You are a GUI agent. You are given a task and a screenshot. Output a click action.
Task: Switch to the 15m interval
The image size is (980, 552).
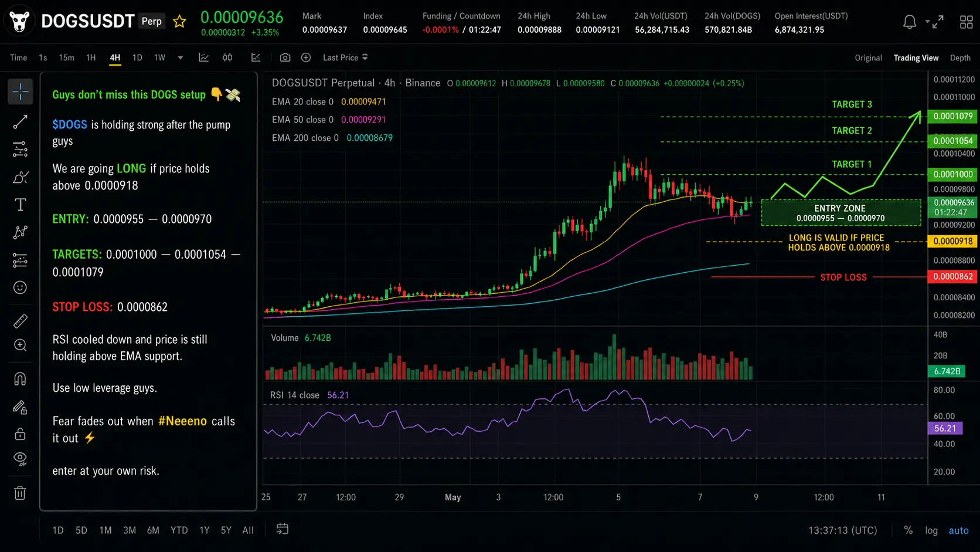[66, 57]
